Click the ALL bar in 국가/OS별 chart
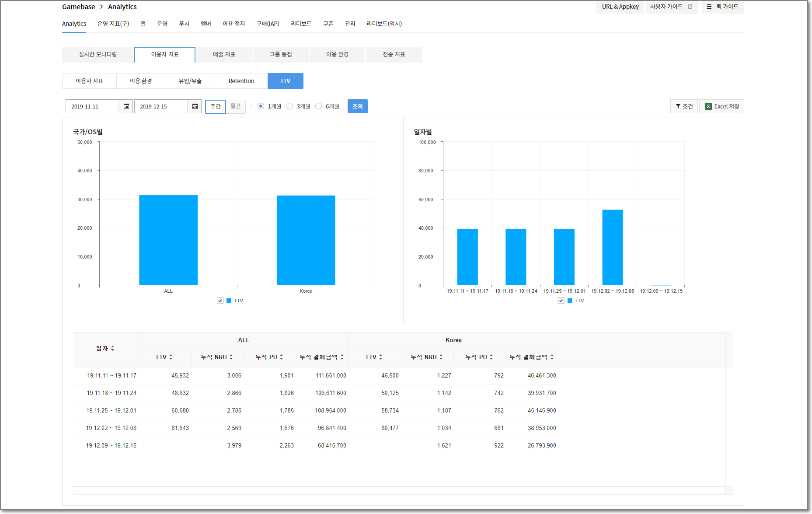 pos(168,240)
